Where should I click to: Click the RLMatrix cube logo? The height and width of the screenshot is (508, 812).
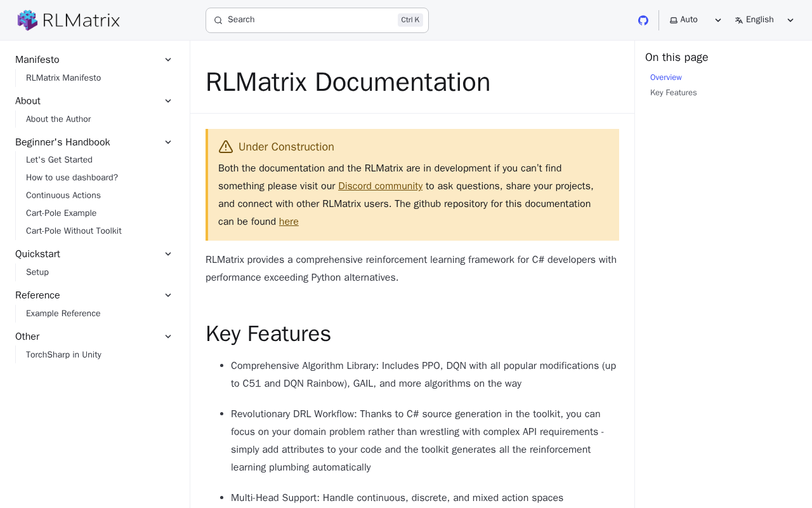(27, 20)
